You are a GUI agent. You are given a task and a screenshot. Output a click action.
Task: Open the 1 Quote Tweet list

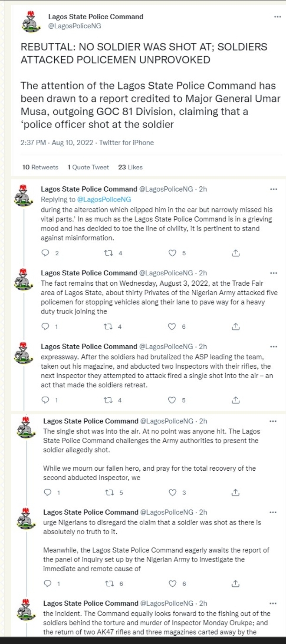88,167
